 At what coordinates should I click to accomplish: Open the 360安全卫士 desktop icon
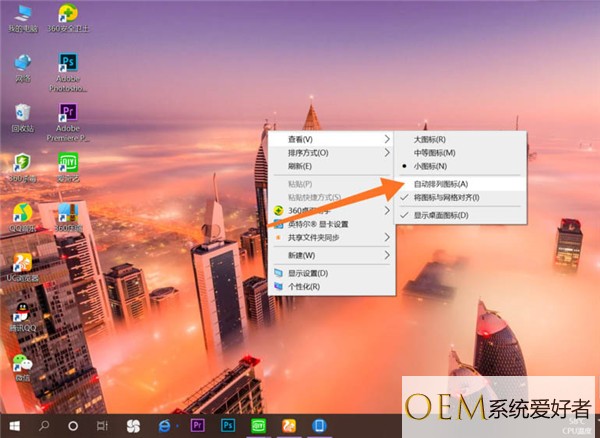(69, 16)
